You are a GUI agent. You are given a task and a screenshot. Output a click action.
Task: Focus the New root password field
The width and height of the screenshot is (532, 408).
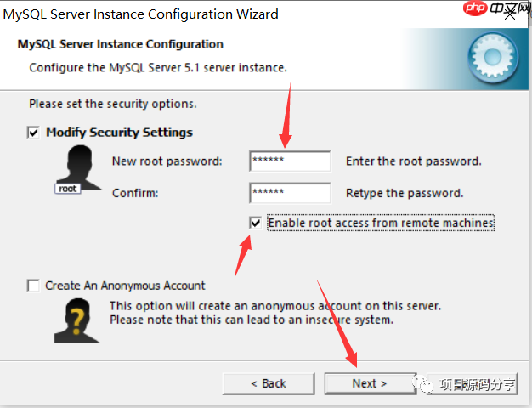290,161
